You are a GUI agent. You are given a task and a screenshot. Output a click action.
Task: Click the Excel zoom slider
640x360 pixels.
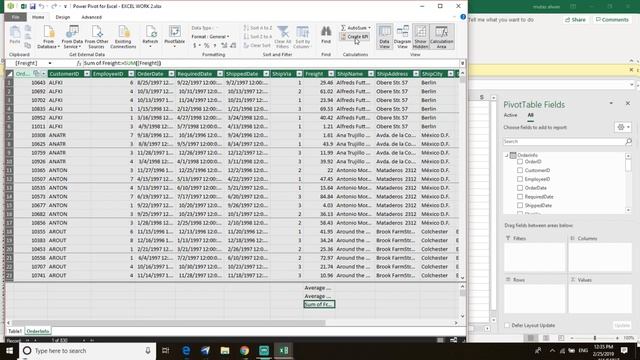tap(595, 338)
